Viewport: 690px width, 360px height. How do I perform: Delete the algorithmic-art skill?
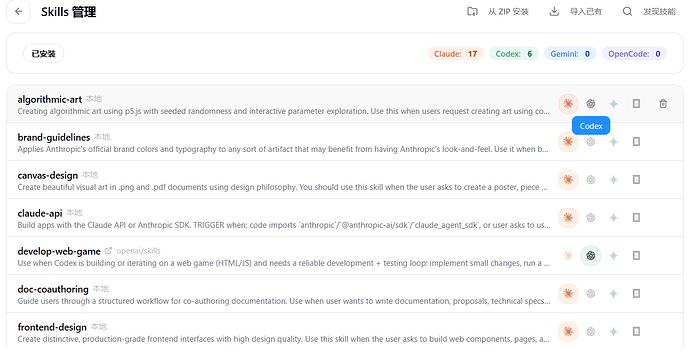pyautogui.click(x=663, y=104)
